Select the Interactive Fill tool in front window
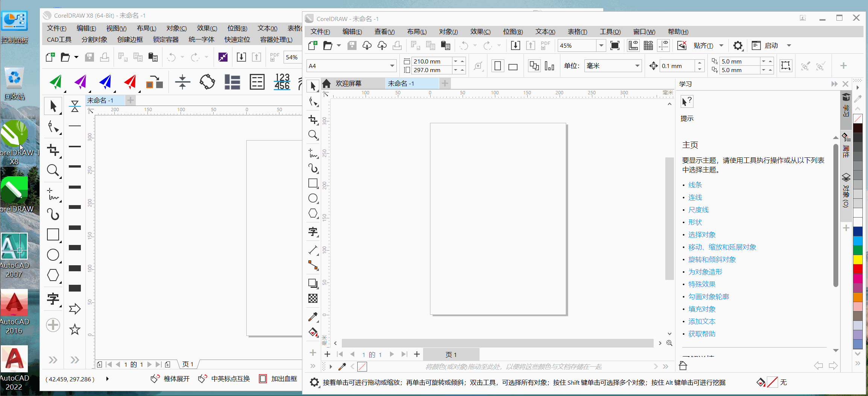This screenshot has height=396, width=868. tap(313, 332)
